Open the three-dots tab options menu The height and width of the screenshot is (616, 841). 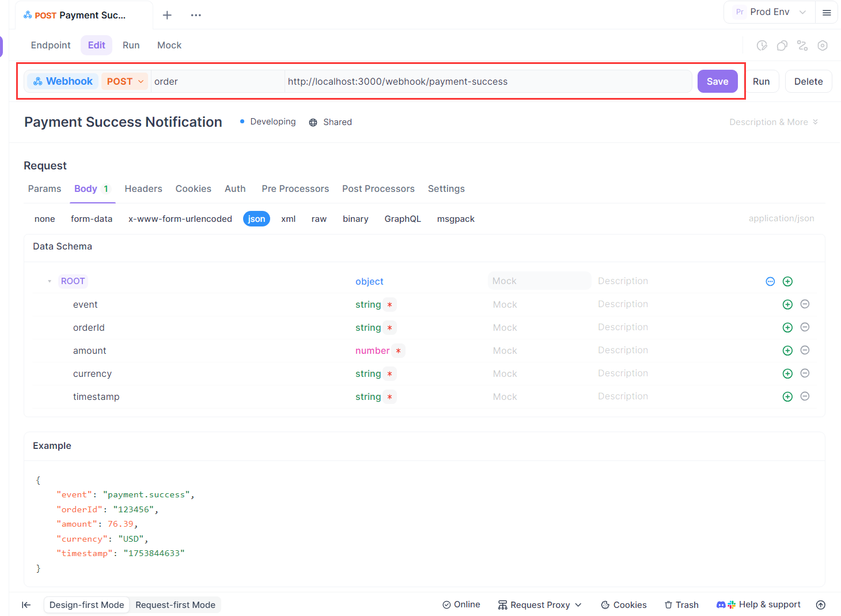(x=196, y=15)
